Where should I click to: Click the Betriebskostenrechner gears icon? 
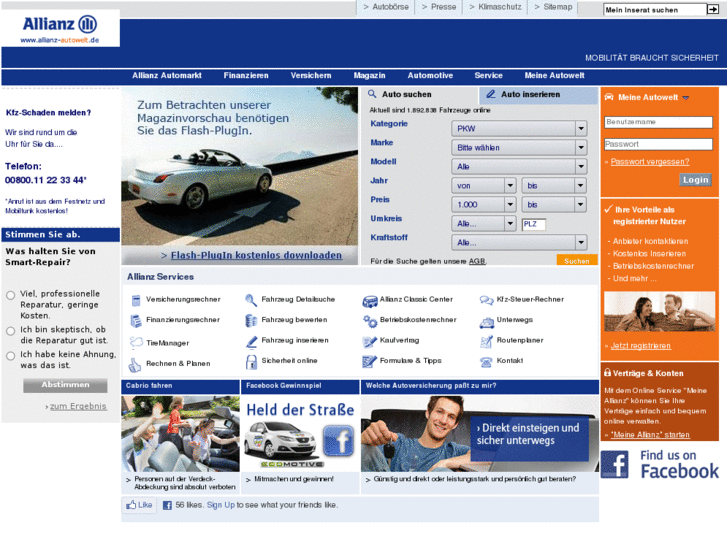(370, 321)
